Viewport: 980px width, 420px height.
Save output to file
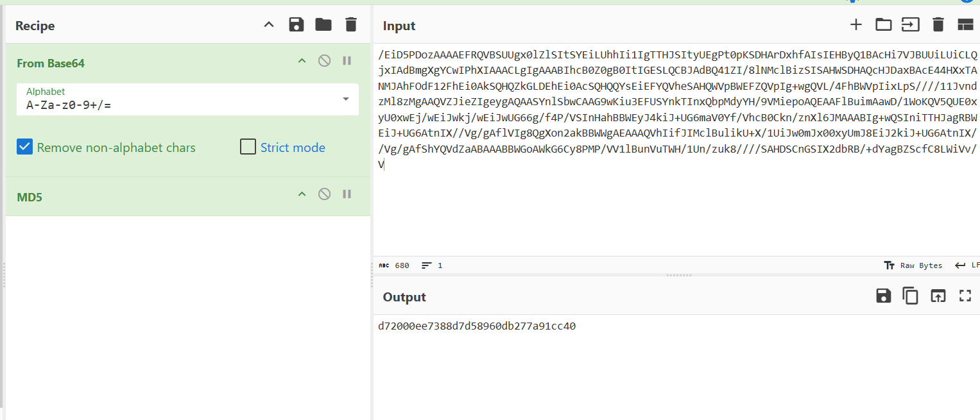click(884, 296)
